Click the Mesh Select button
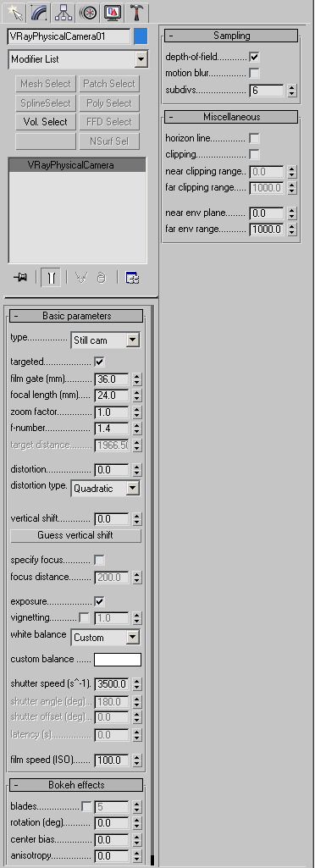The height and width of the screenshot is (868, 315). click(46, 84)
